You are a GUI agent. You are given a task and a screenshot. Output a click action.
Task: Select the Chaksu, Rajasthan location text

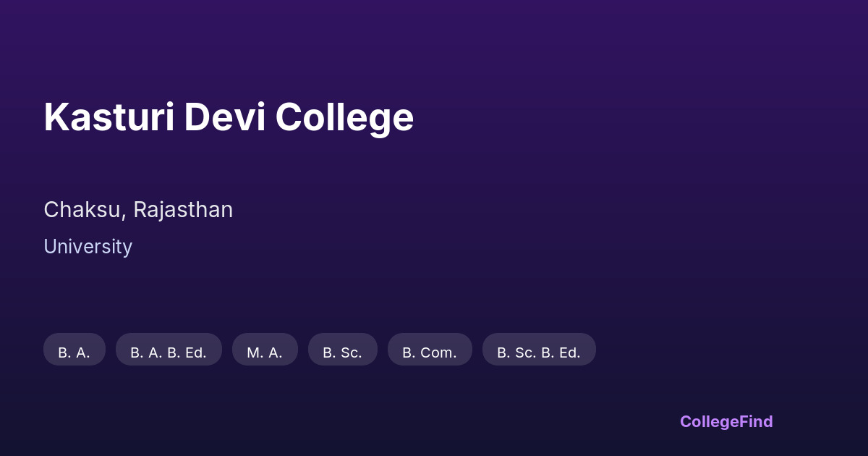(138, 210)
